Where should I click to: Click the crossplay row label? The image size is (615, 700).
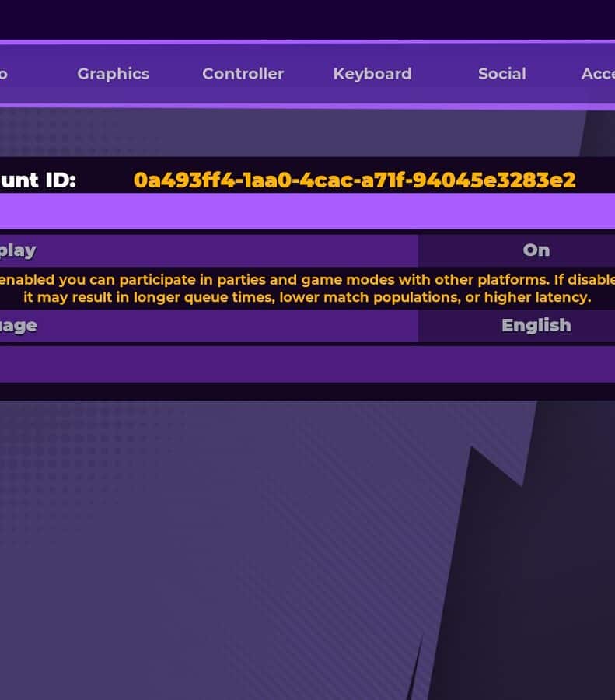click(x=19, y=250)
